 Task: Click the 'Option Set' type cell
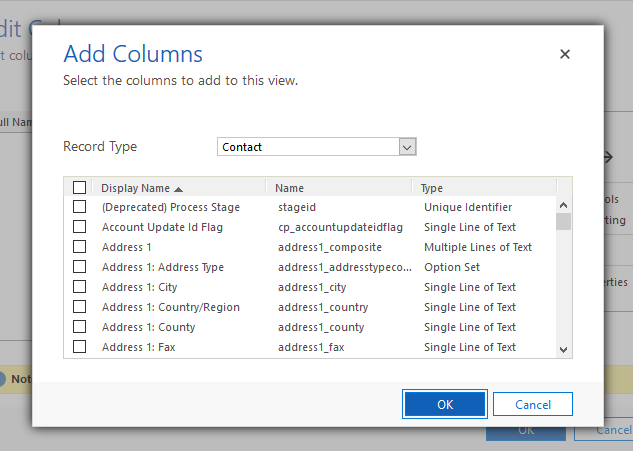click(452, 267)
